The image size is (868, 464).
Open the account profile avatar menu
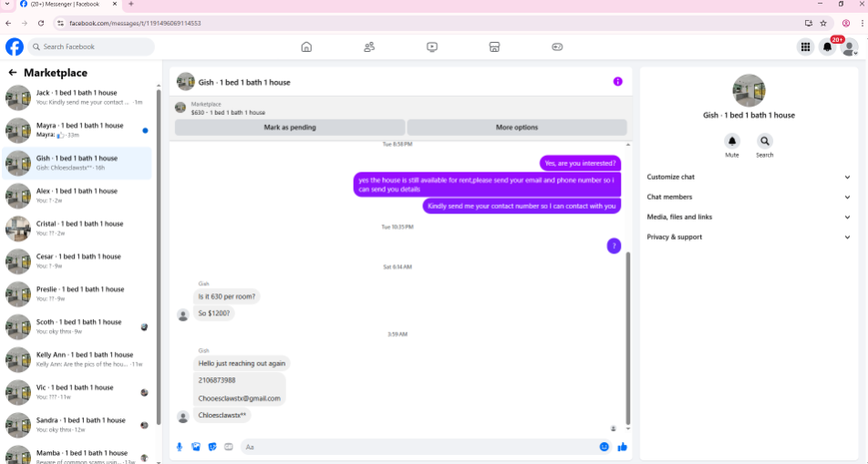tap(849, 47)
